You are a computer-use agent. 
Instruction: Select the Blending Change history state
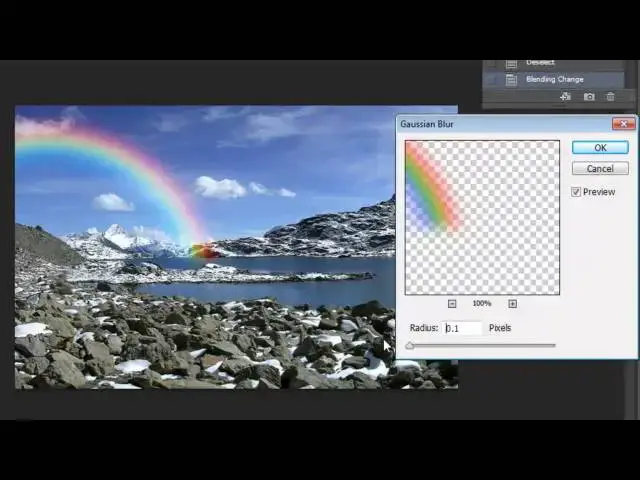click(x=553, y=79)
